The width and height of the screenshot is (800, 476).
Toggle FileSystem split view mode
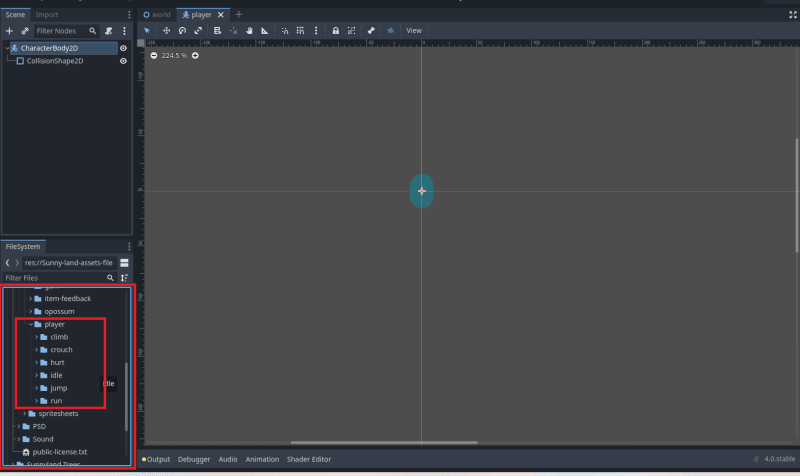pyautogui.click(x=124, y=263)
